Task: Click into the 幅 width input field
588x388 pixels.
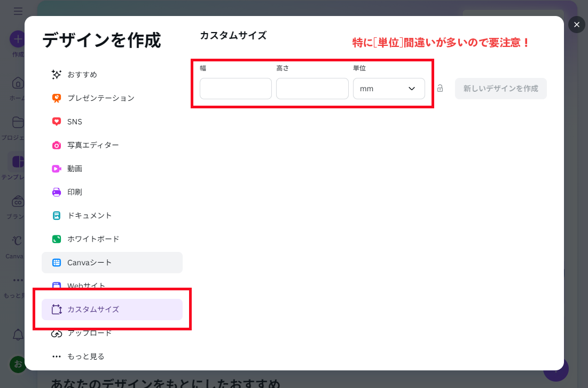Action: click(x=236, y=89)
